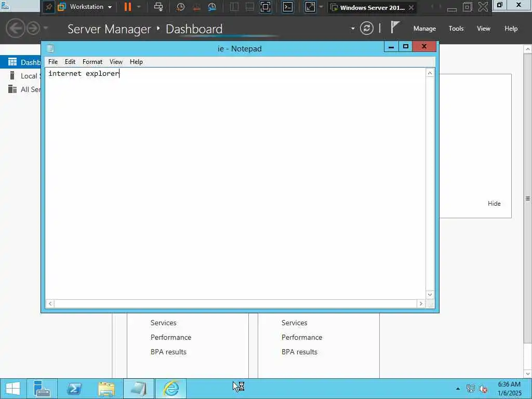
Task: Open the VMware console view icon
Action: (x=288, y=7)
